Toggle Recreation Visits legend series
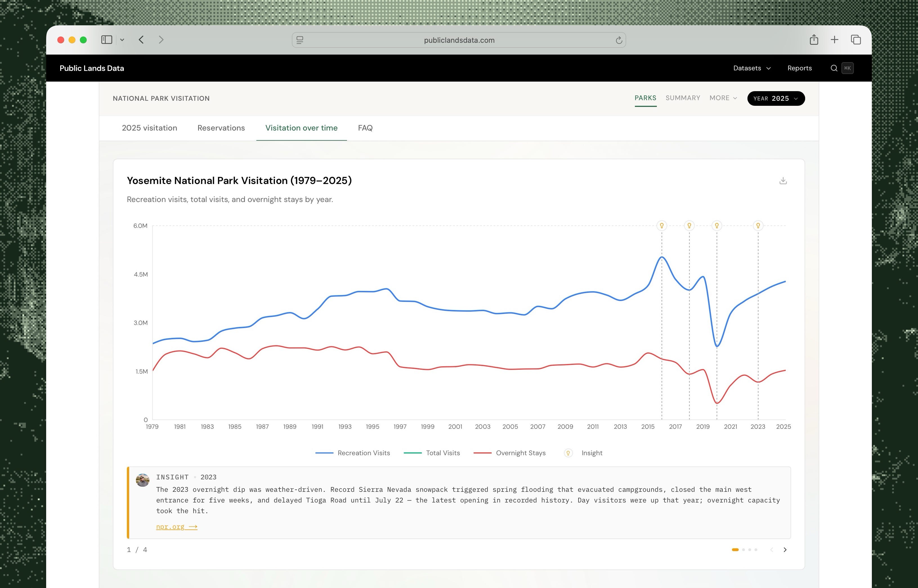 tap(352, 453)
